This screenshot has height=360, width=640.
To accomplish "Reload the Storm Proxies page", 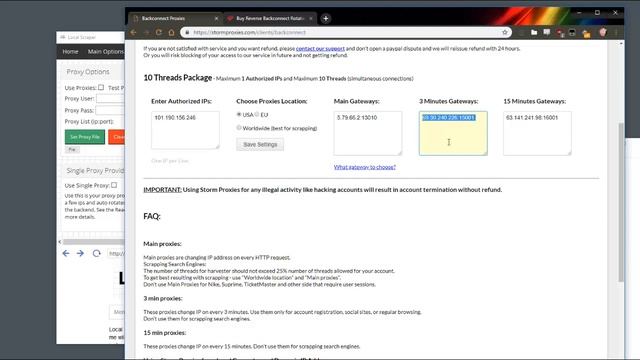I will [159, 32].
